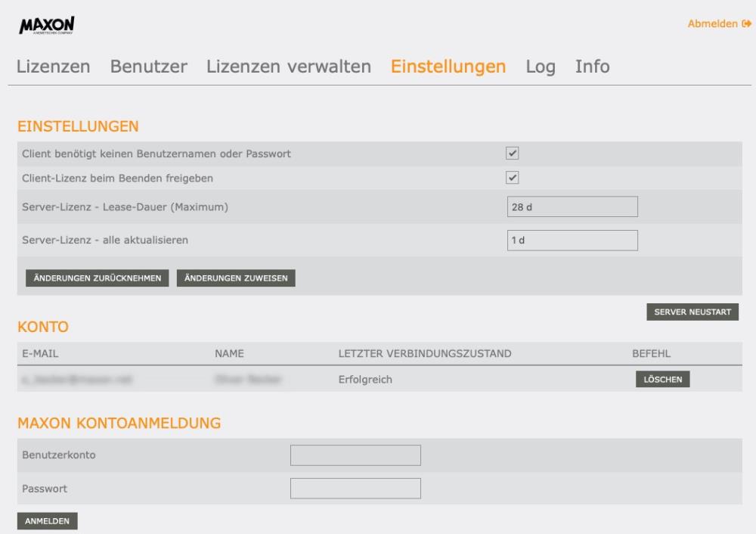Click the Anmelden button
The width and height of the screenshot is (756, 534).
pos(47,521)
